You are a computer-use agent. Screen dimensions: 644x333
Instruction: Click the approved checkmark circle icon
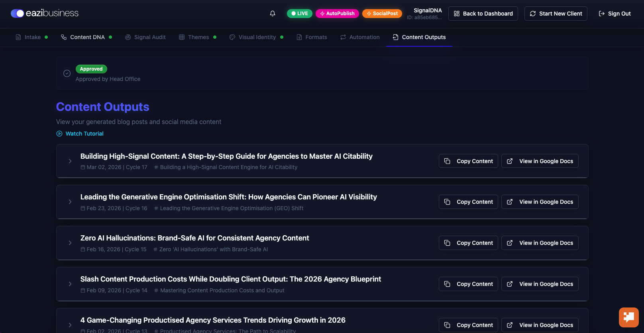click(67, 73)
